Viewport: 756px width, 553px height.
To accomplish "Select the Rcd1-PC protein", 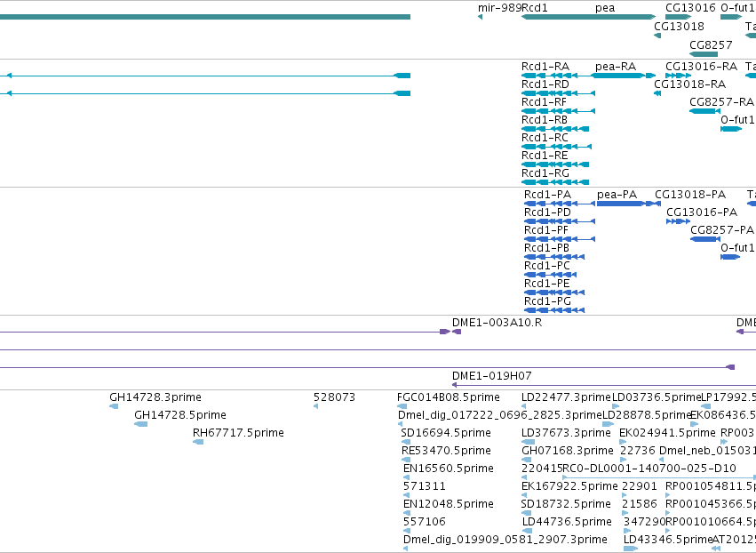I will (547, 266).
